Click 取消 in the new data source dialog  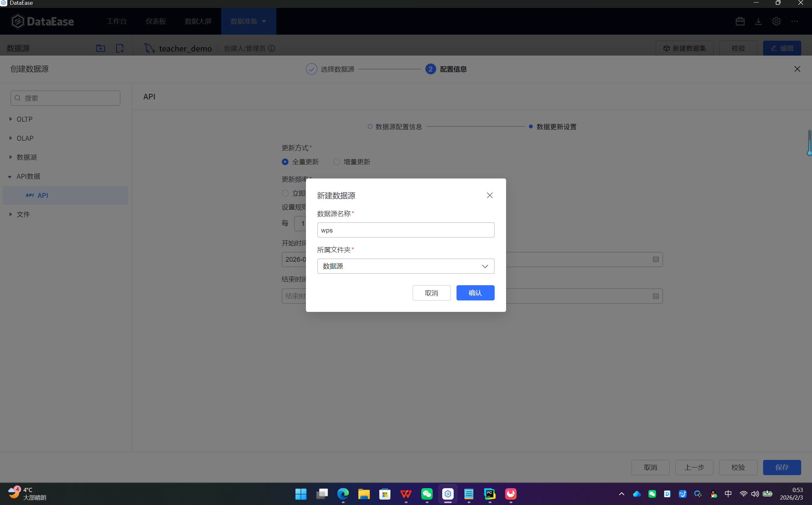pos(431,293)
